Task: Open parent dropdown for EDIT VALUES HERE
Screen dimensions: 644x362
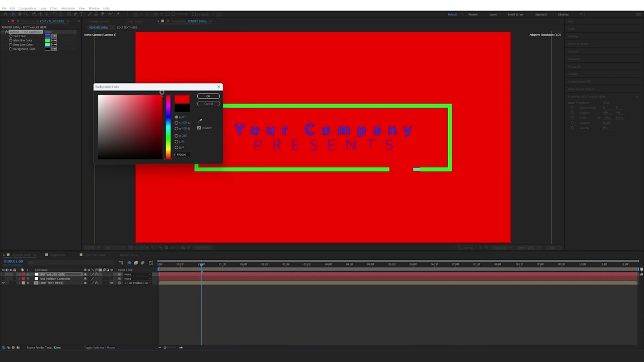Action: [x=137, y=275]
